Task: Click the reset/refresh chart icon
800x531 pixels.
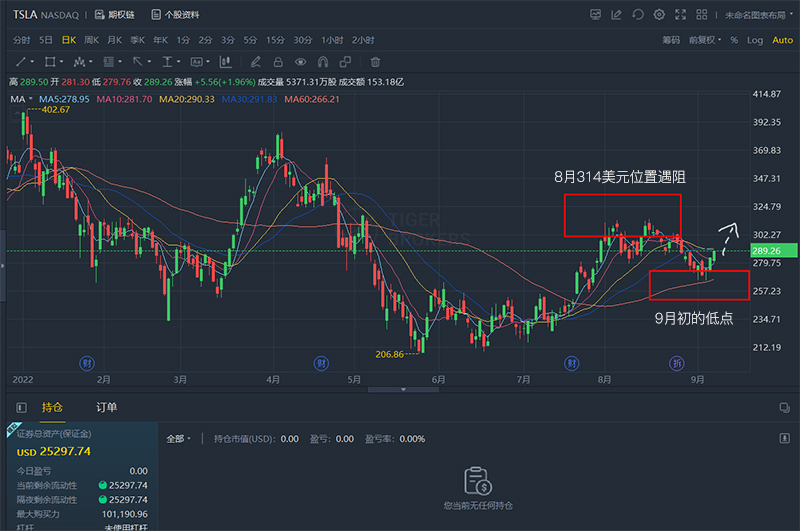Action: tap(638, 15)
